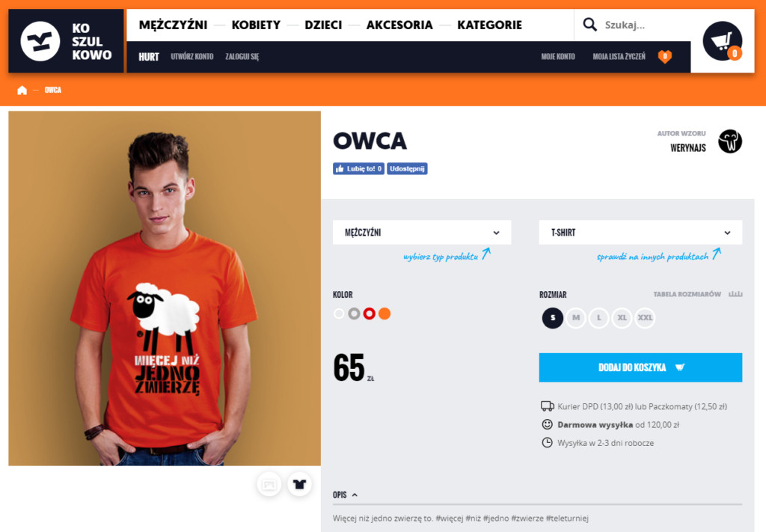Click the Zaloguj się link
This screenshot has height=532, width=766.
[x=242, y=57]
